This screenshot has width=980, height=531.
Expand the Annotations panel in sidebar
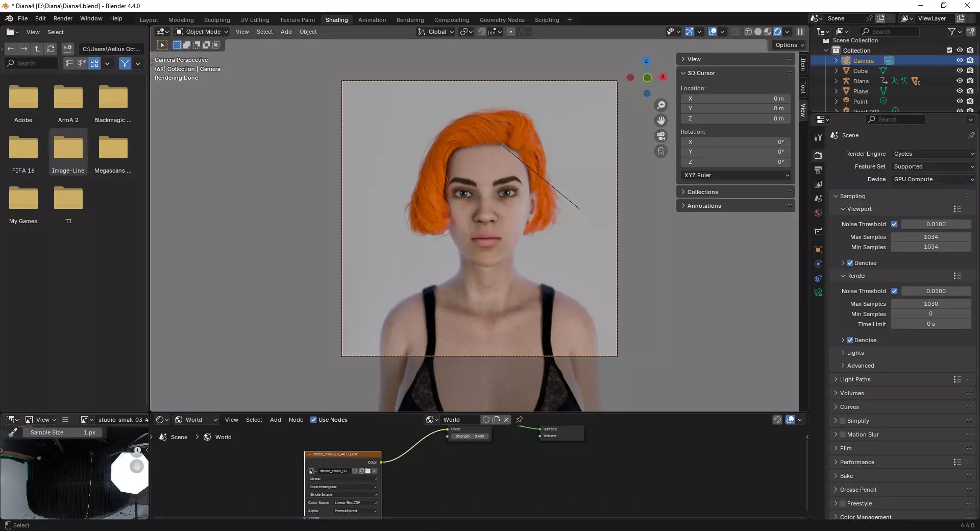click(x=704, y=206)
